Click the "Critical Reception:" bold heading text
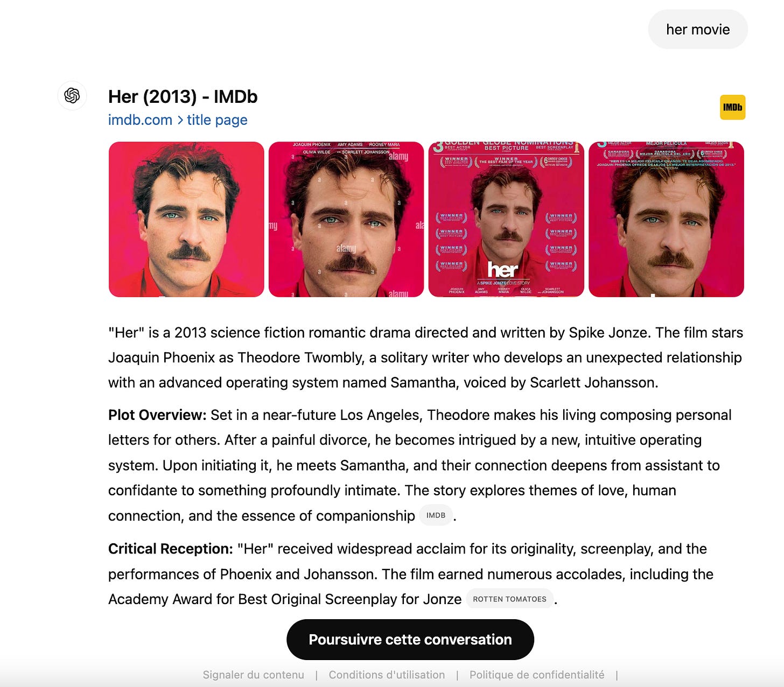Viewport: 784px width, 687px height. [171, 549]
